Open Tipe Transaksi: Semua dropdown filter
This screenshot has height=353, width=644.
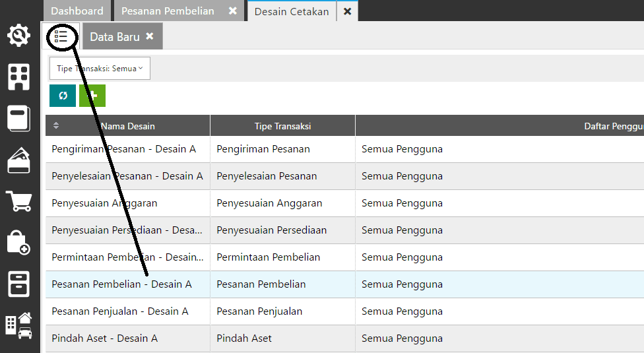click(100, 68)
